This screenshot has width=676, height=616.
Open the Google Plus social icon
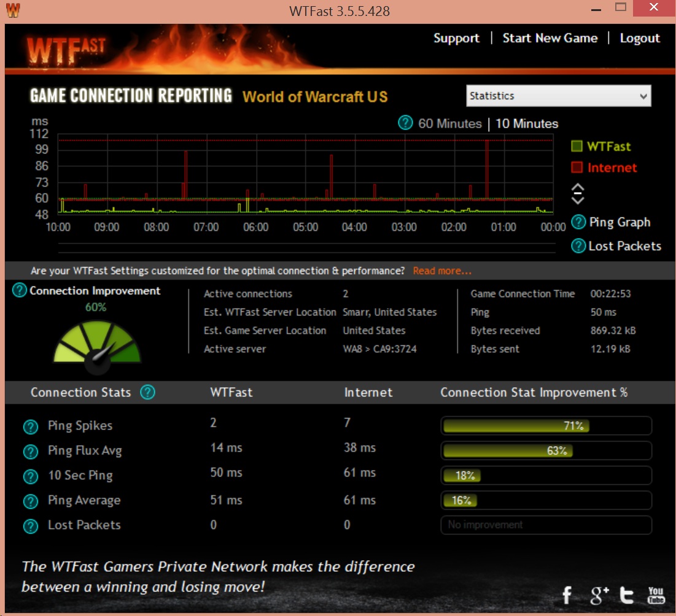click(599, 595)
